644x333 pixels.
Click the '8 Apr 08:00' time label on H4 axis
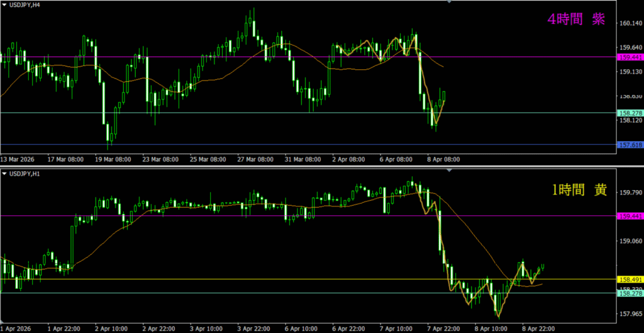443,160
